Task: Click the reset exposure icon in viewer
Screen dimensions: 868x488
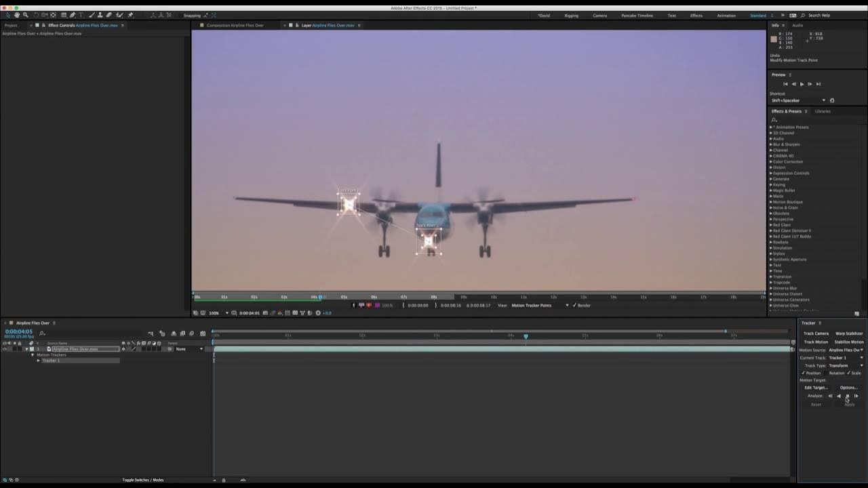Action: [318, 313]
